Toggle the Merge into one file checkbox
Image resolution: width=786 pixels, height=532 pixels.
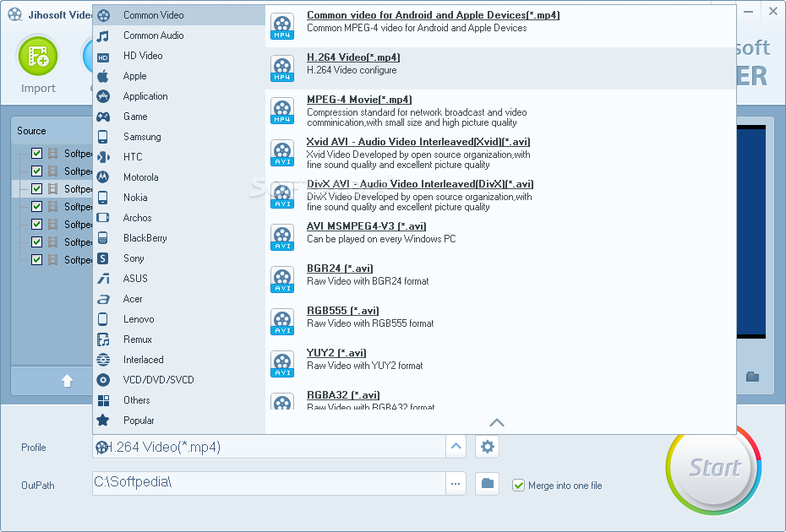pyautogui.click(x=518, y=486)
